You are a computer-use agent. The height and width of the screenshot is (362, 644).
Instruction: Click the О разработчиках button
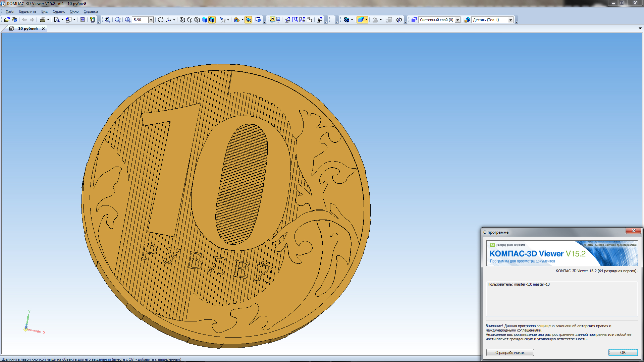coord(510,352)
